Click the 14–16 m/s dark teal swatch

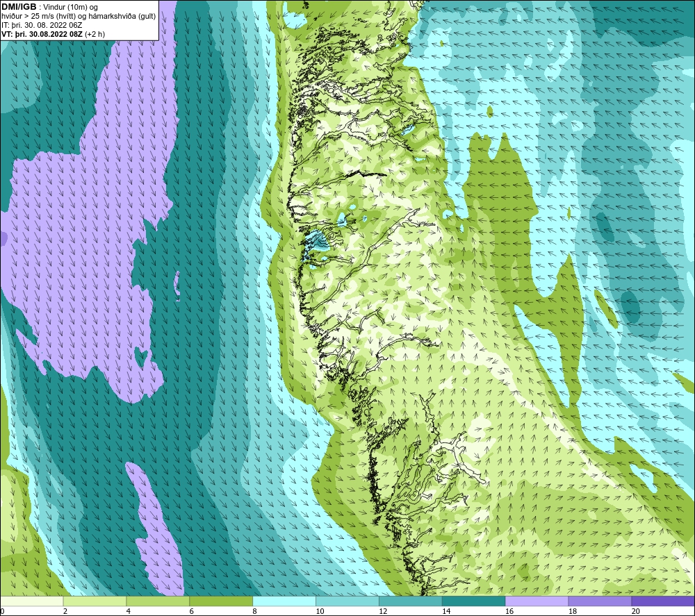pos(474,601)
